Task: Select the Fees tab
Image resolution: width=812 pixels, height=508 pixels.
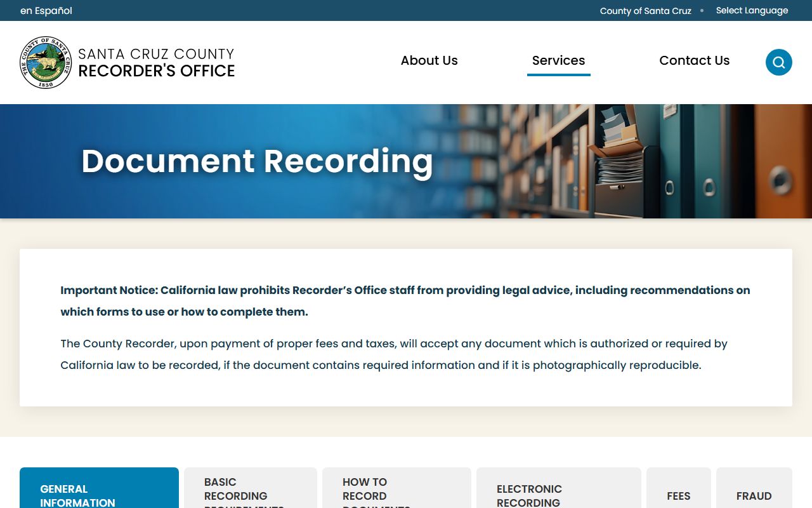Action: [679, 488]
